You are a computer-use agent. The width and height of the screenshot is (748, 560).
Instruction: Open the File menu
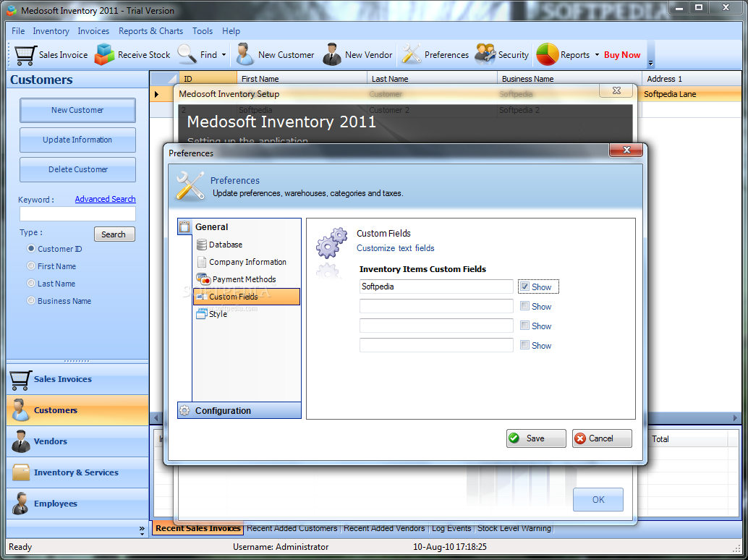(x=18, y=31)
